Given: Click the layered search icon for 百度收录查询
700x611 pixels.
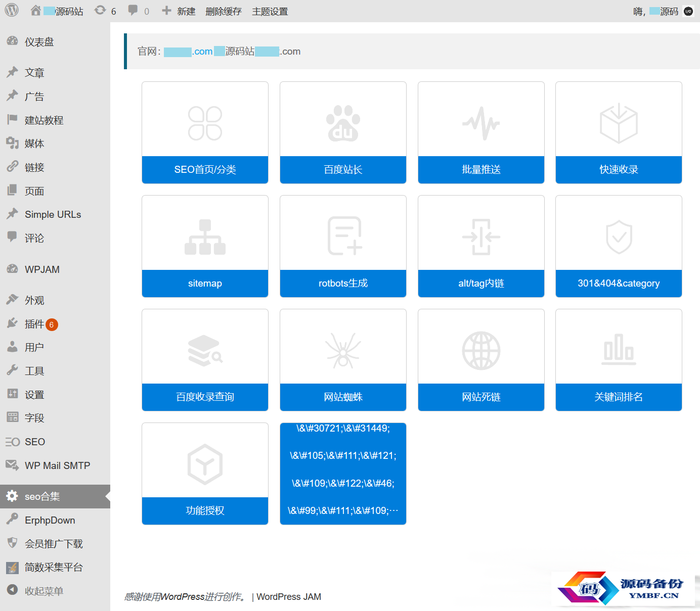Looking at the screenshot, I should click(x=205, y=351).
